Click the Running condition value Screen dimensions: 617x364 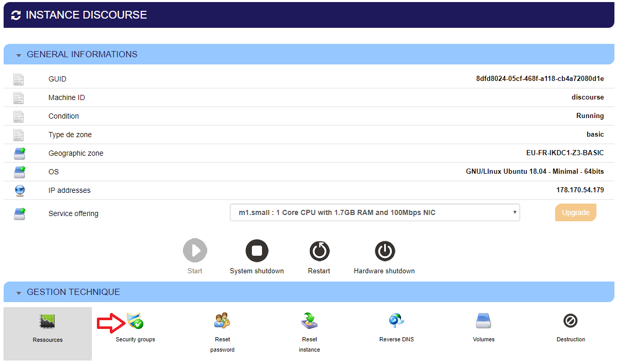(590, 115)
